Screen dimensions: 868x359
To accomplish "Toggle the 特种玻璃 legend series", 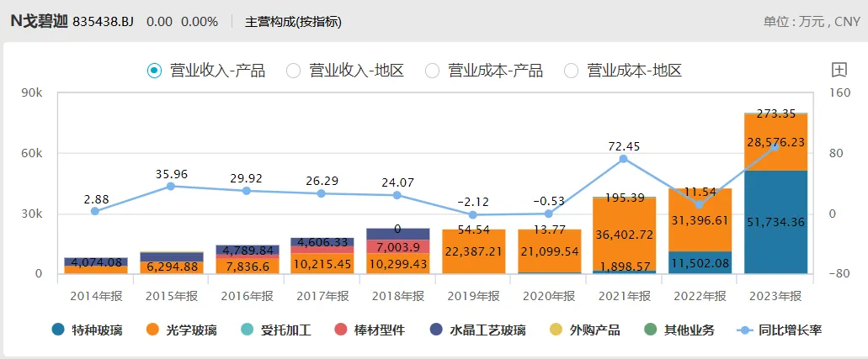I will click(87, 330).
